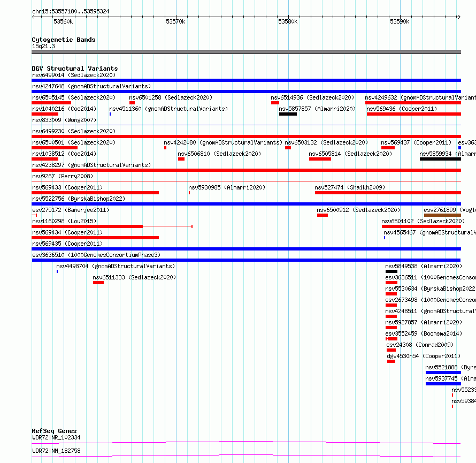
Task: Open esv3636511 1000Genomes variant label
Action: [431, 277]
